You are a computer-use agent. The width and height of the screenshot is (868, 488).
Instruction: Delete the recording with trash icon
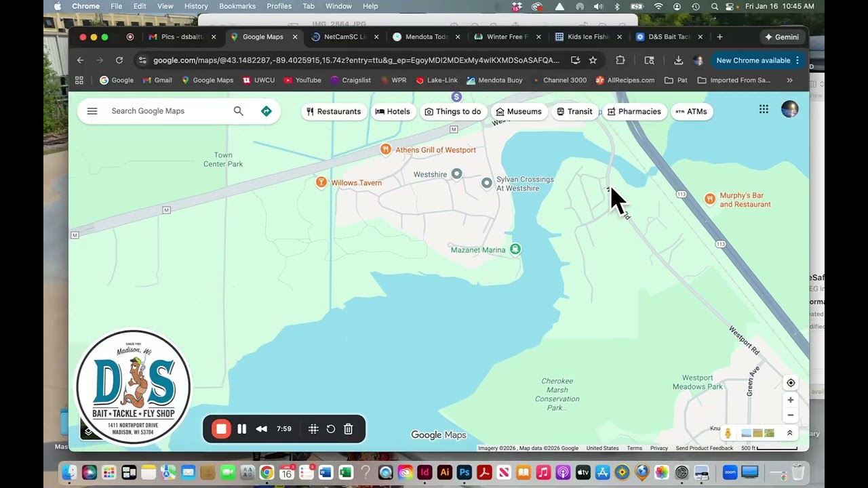[x=348, y=429]
